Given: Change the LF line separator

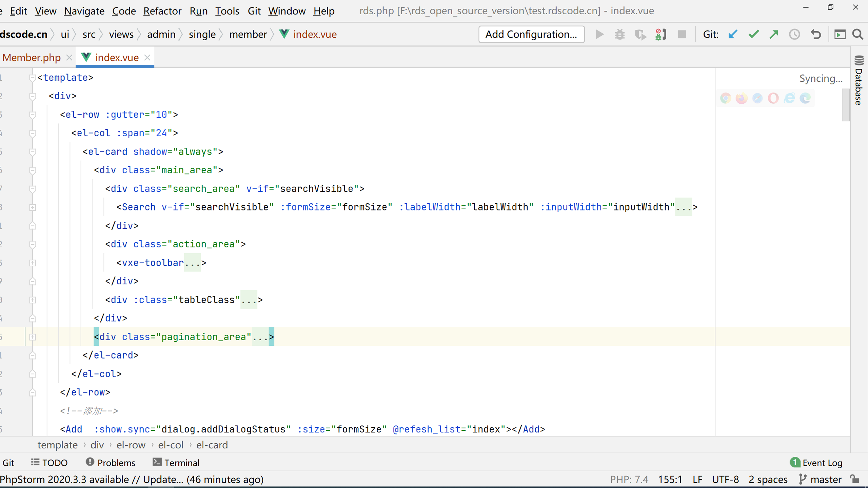Looking at the screenshot, I should pyautogui.click(x=697, y=479).
